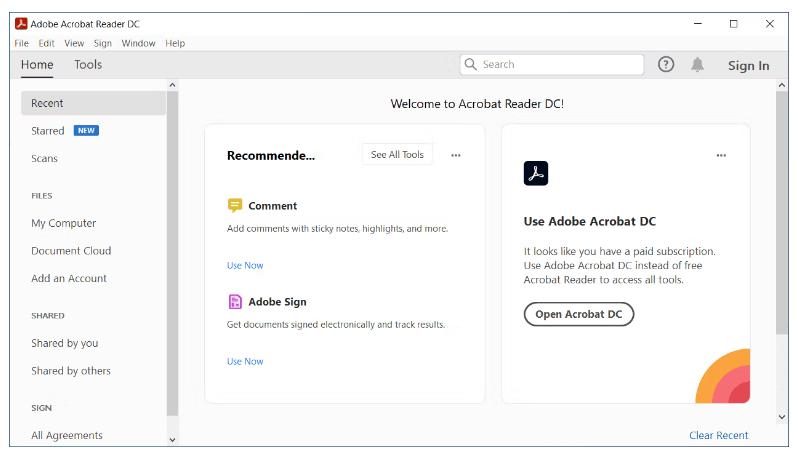The height and width of the screenshot is (457, 796).
Task: Switch to the Home tab
Action: (x=37, y=64)
